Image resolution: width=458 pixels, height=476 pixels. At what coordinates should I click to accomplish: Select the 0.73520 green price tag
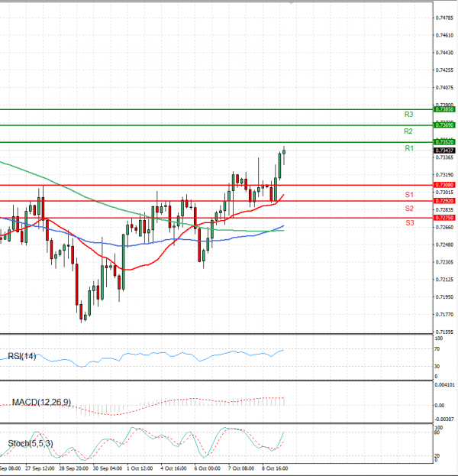tap(444, 142)
